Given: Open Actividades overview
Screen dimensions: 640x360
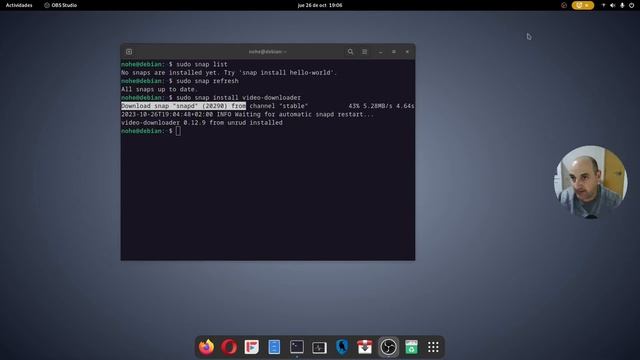Looking at the screenshot, I should (x=19, y=5).
